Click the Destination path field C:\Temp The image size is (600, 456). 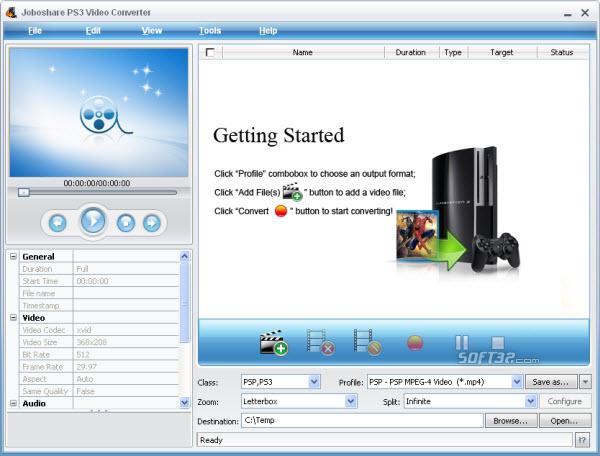[362, 420]
